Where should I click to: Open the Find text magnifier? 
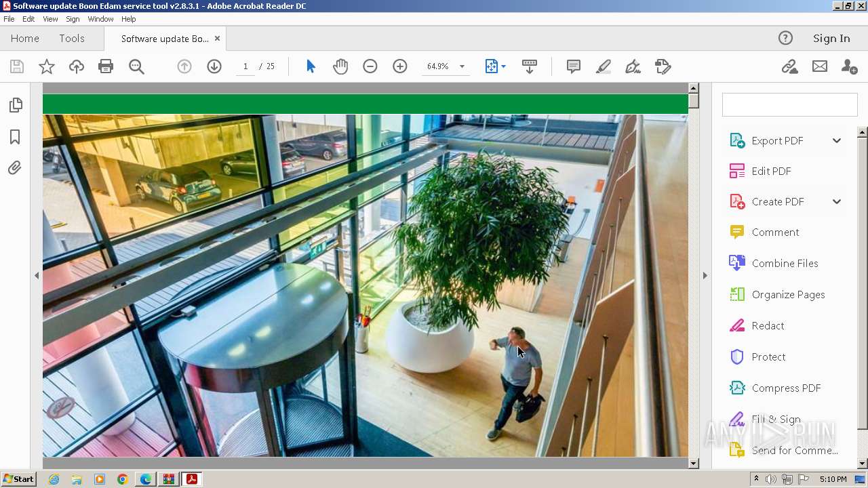coord(136,66)
